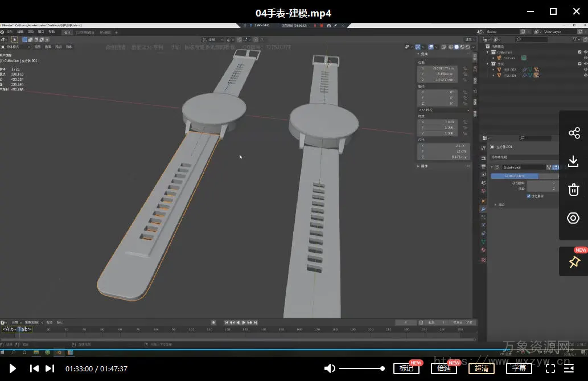Play the video using the play button
The height and width of the screenshot is (381, 588).
pyautogui.click(x=13, y=368)
